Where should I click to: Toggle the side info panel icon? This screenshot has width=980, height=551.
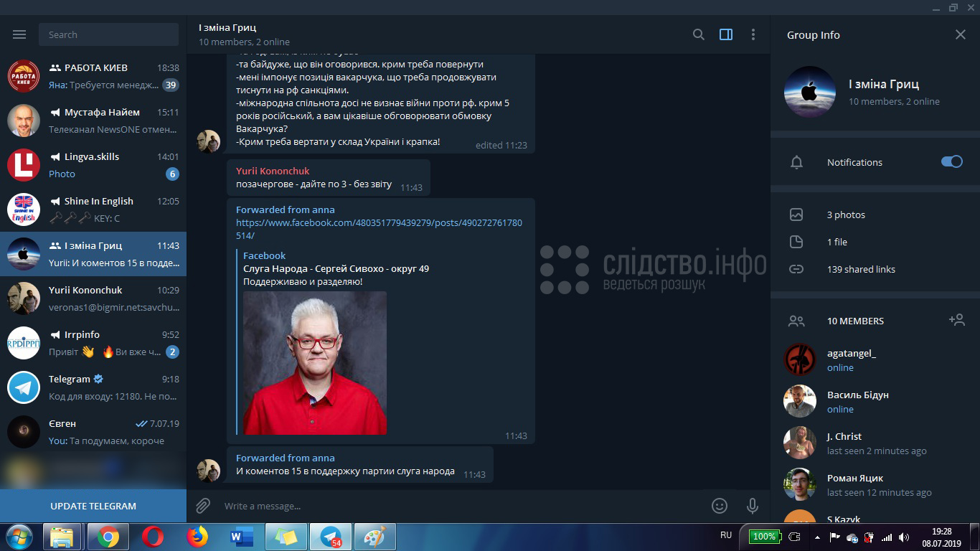[x=726, y=34]
